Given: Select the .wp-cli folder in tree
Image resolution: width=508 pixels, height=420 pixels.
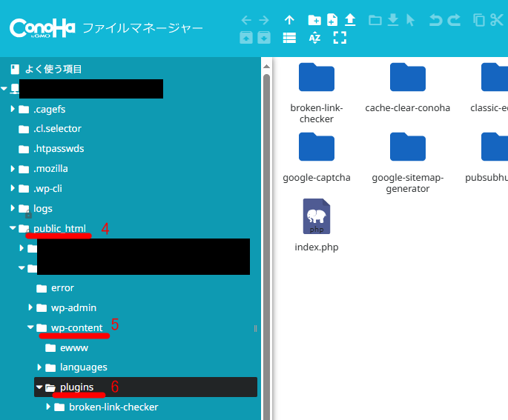Looking at the screenshot, I should tap(40, 188).
